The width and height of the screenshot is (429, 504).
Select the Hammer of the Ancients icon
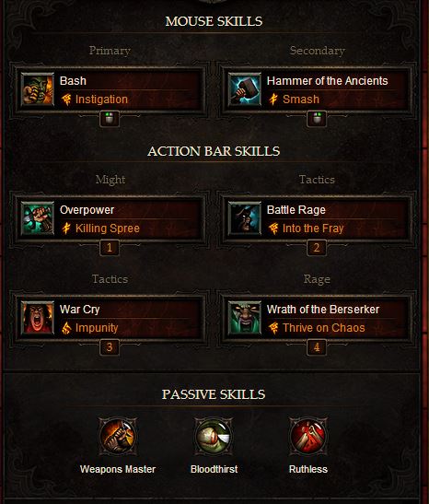coord(245,89)
